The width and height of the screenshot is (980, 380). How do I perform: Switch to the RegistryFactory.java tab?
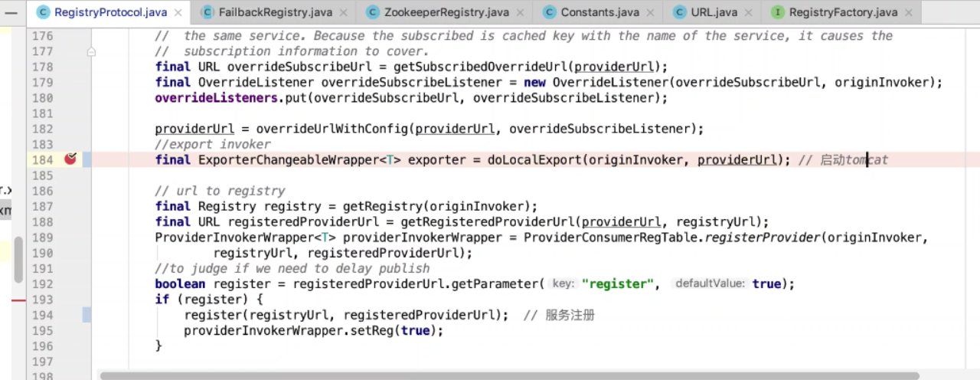tap(843, 12)
